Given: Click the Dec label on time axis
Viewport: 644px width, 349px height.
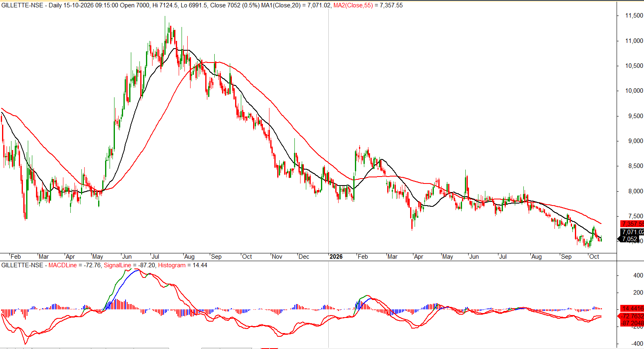Looking at the screenshot, I should [x=304, y=257].
